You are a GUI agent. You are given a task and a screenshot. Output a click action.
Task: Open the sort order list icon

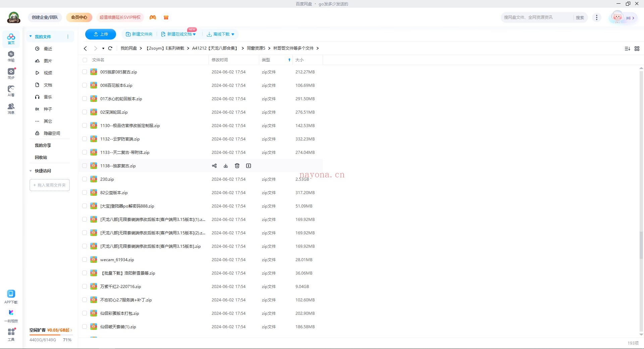click(x=627, y=49)
